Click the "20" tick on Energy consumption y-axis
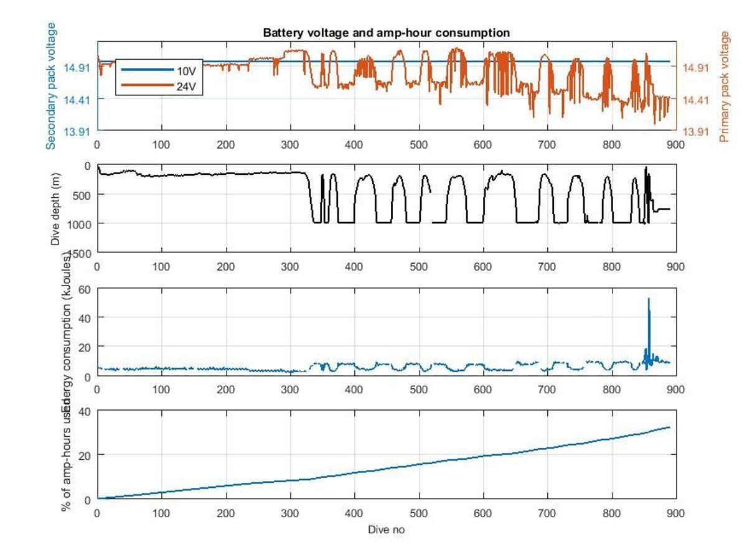The height and width of the screenshot is (560, 747). click(x=86, y=347)
